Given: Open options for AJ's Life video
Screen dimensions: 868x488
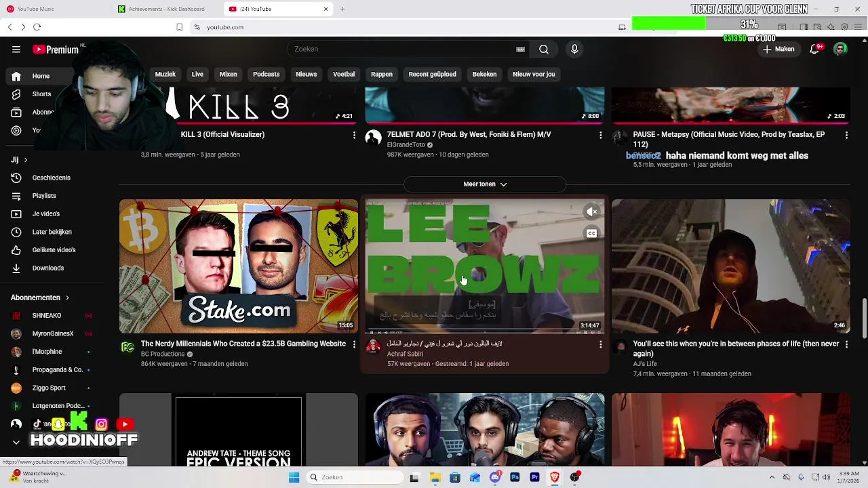Looking at the screenshot, I should tap(846, 344).
